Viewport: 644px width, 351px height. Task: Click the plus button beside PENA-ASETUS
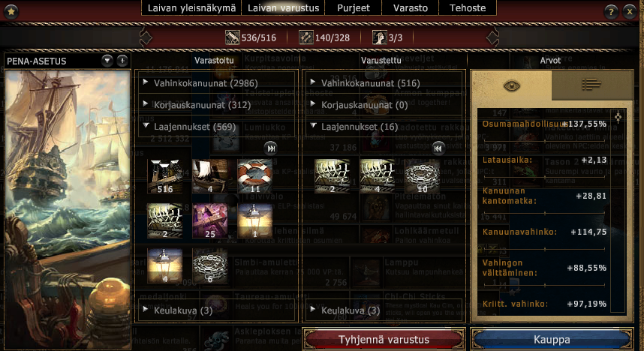click(x=122, y=61)
